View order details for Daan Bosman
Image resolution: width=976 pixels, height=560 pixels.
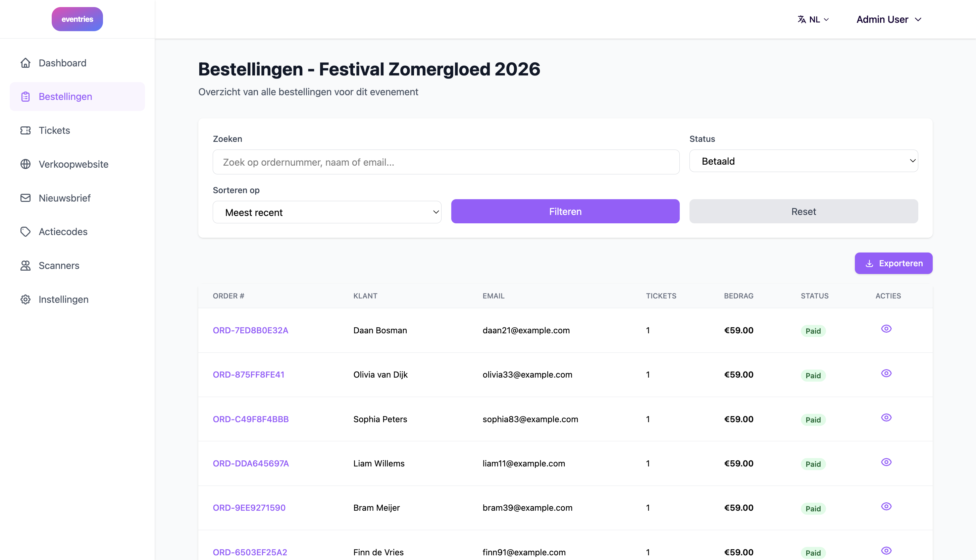click(x=886, y=329)
